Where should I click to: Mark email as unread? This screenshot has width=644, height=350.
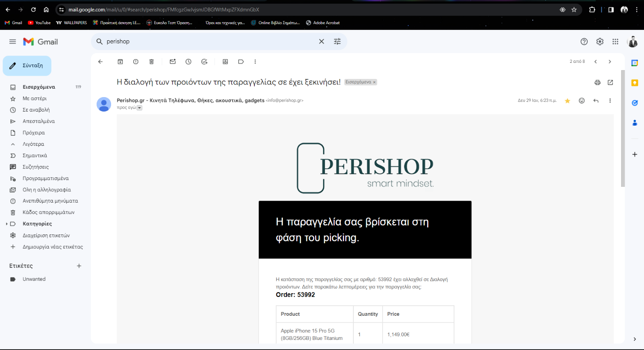173,62
